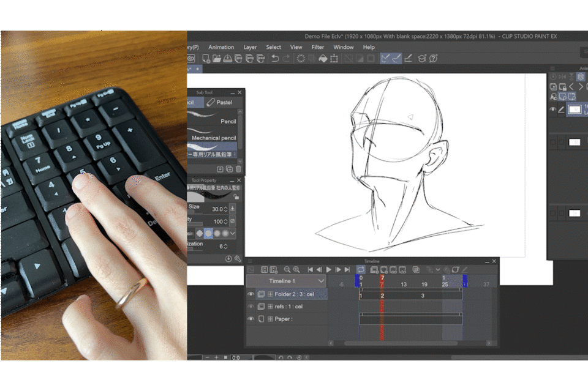
Task: Click New animation folder icon in Timeline
Action: pos(374,270)
